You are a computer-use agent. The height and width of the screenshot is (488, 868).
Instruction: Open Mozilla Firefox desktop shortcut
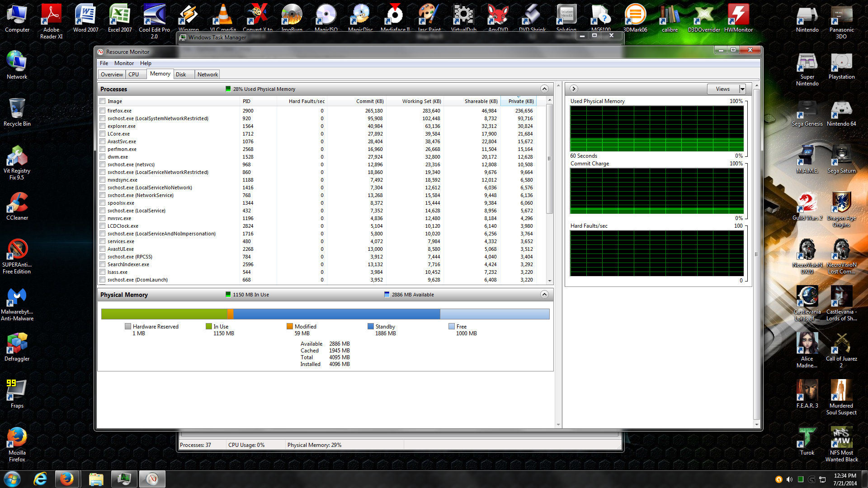[x=17, y=444]
